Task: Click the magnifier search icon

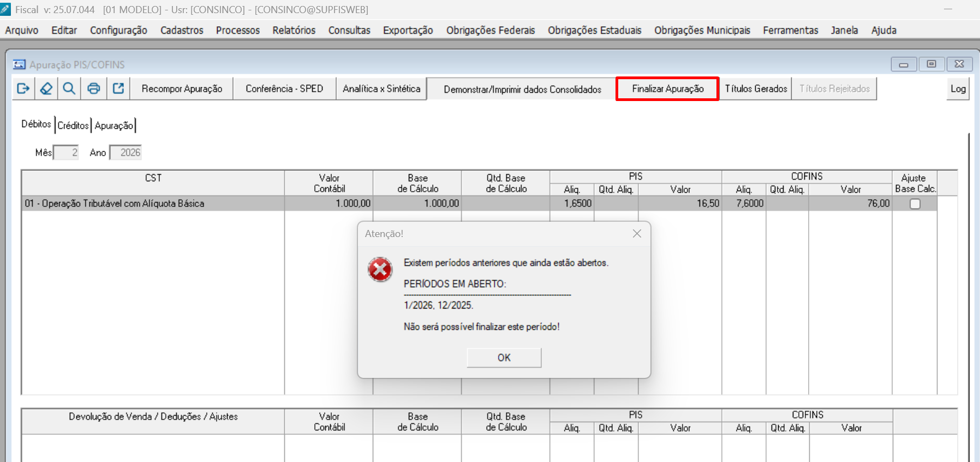Action: point(69,88)
